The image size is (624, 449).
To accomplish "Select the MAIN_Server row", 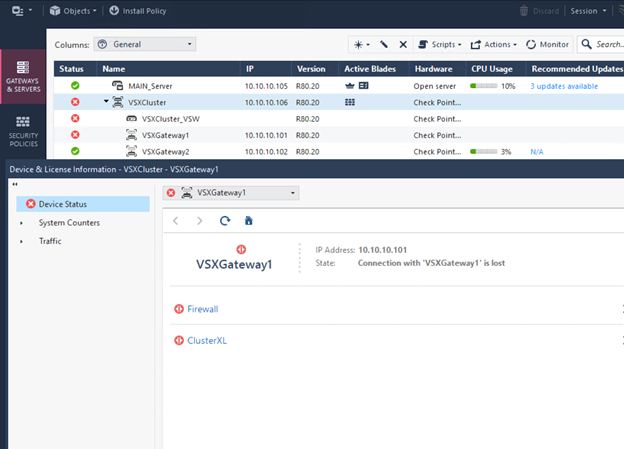I will pos(339,86).
